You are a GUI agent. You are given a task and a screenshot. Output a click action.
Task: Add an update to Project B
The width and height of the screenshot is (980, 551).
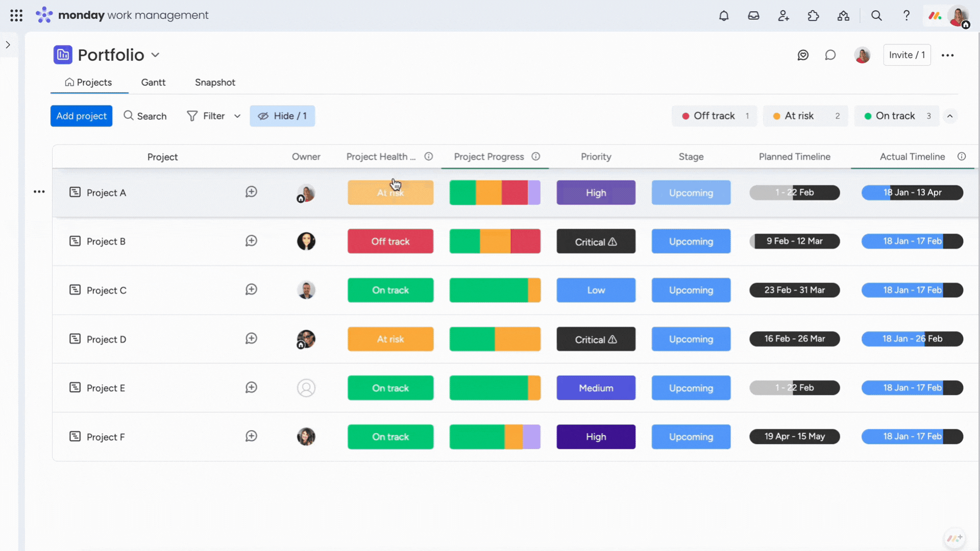point(251,241)
